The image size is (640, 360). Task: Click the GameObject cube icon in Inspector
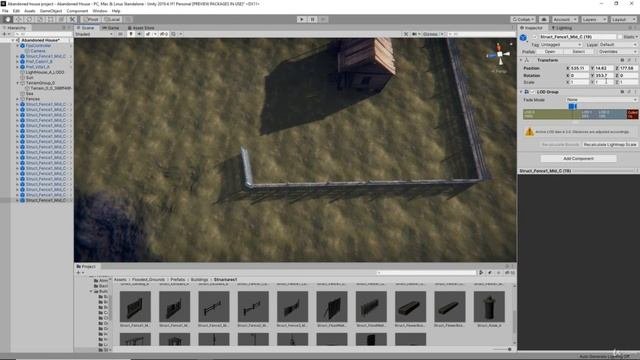[x=523, y=38]
